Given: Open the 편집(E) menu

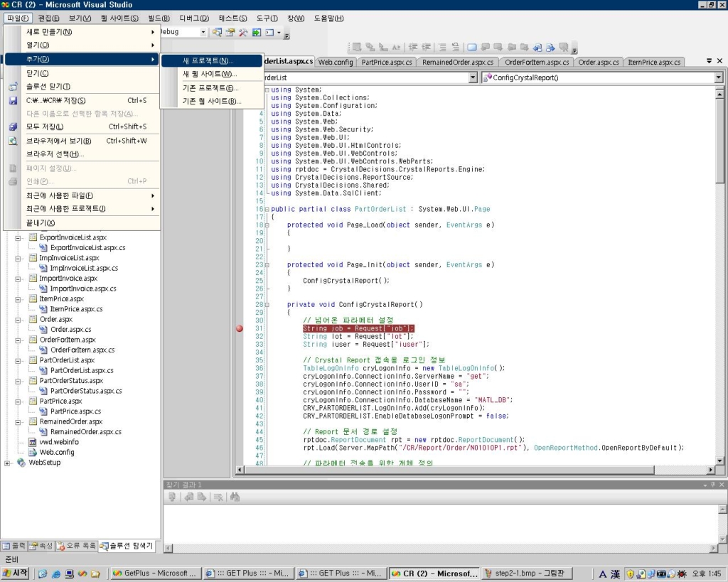Looking at the screenshot, I should pos(49,18).
